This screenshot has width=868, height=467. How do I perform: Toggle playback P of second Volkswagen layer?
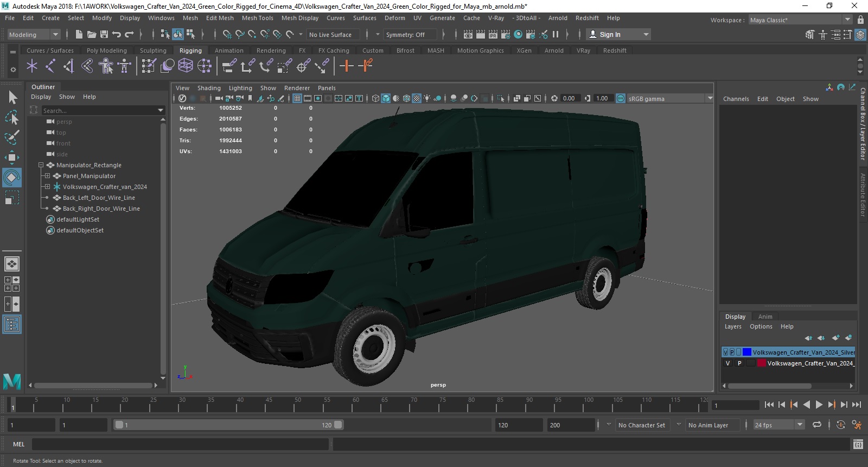coord(739,363)
